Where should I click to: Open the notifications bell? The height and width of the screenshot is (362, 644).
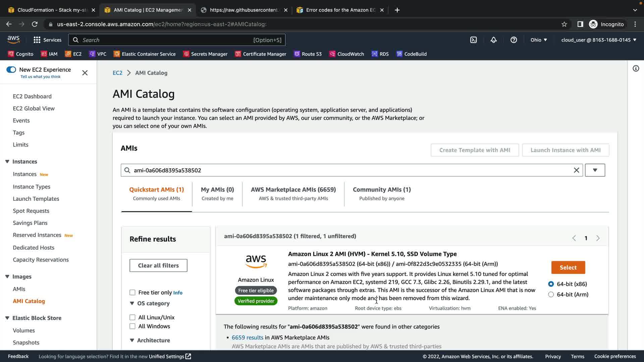pos(493,40)
